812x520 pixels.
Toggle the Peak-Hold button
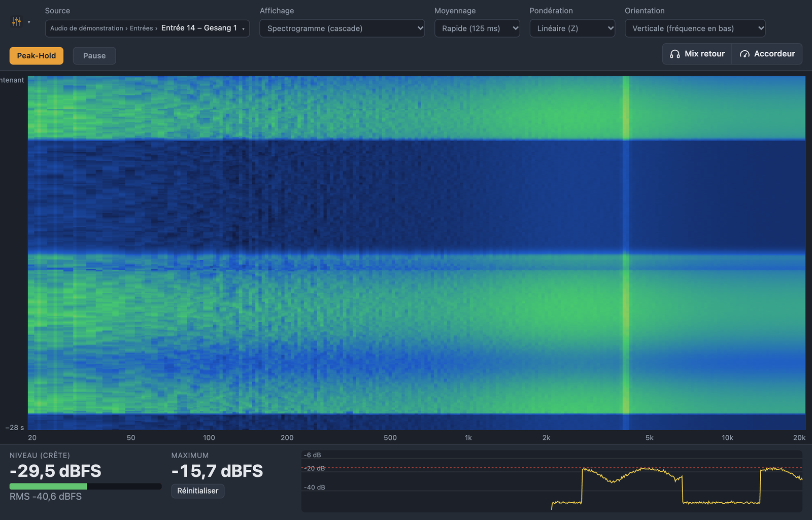tap(37, 56)
